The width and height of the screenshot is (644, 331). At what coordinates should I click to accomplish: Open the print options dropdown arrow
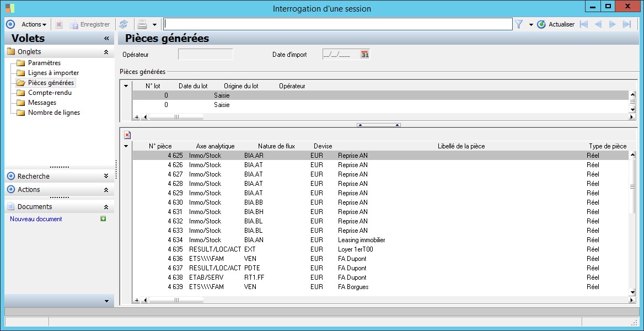[x=154, y=24]
